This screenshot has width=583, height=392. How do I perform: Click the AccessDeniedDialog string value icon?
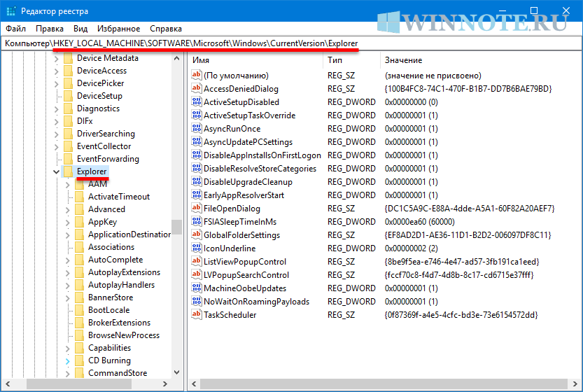point(196,88)
